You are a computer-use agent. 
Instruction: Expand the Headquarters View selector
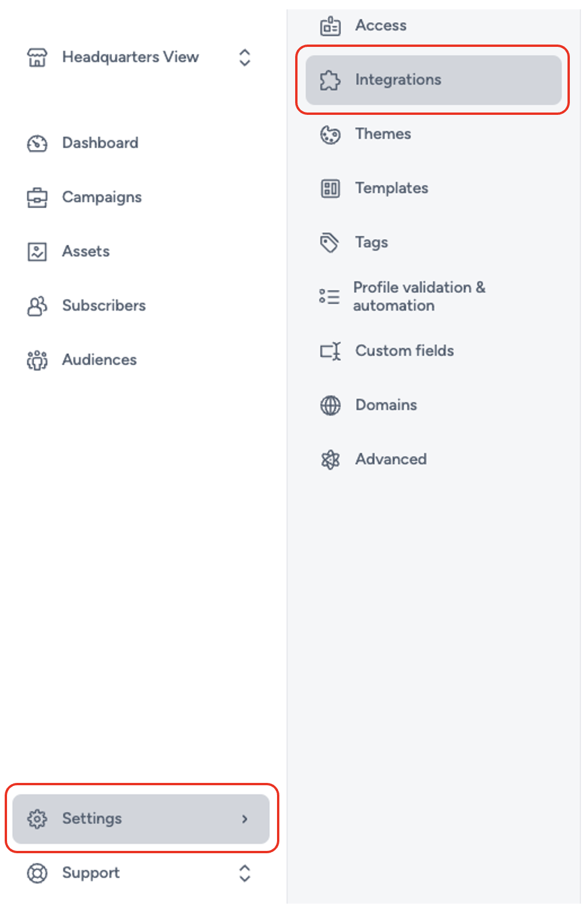tap(245, 57)
